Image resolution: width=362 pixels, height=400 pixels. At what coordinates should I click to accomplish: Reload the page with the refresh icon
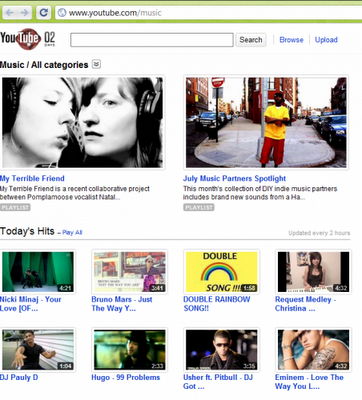pos(43,13)
